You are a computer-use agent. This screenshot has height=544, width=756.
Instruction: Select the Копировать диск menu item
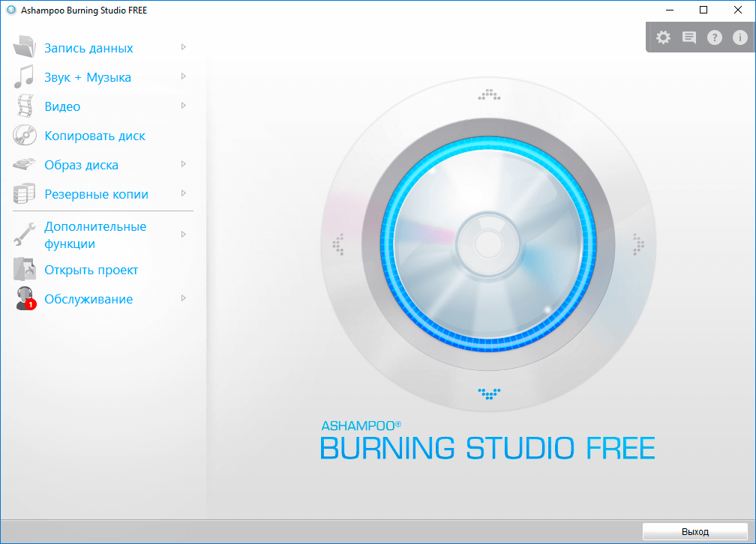tap(94, 136)
